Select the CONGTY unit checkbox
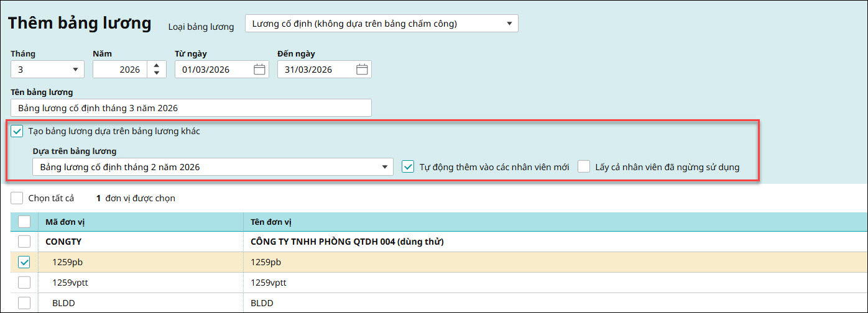 click(24, 241)
